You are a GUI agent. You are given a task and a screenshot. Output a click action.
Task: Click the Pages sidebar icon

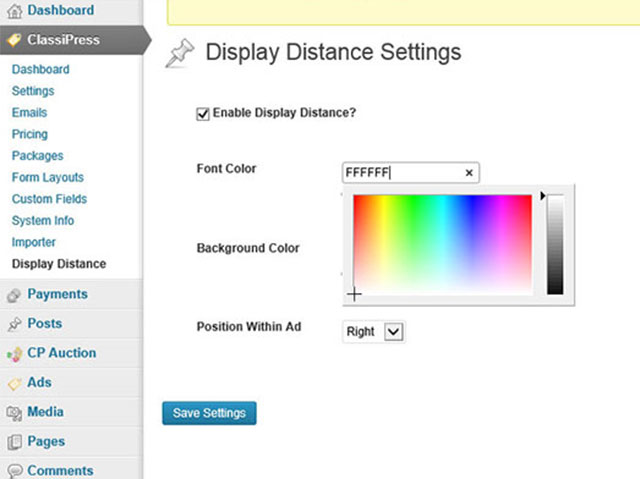click(14, 442)
